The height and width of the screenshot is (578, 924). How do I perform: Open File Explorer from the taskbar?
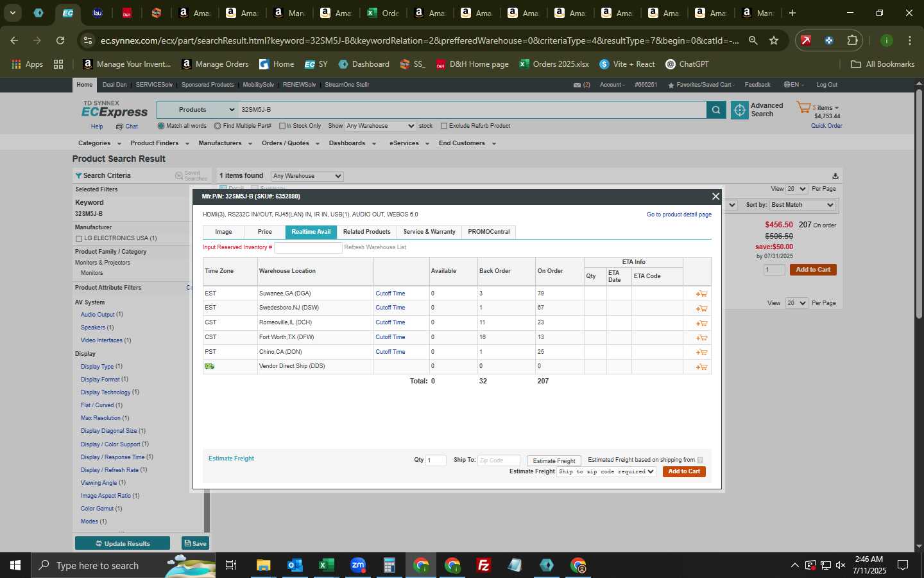point(263,565)
